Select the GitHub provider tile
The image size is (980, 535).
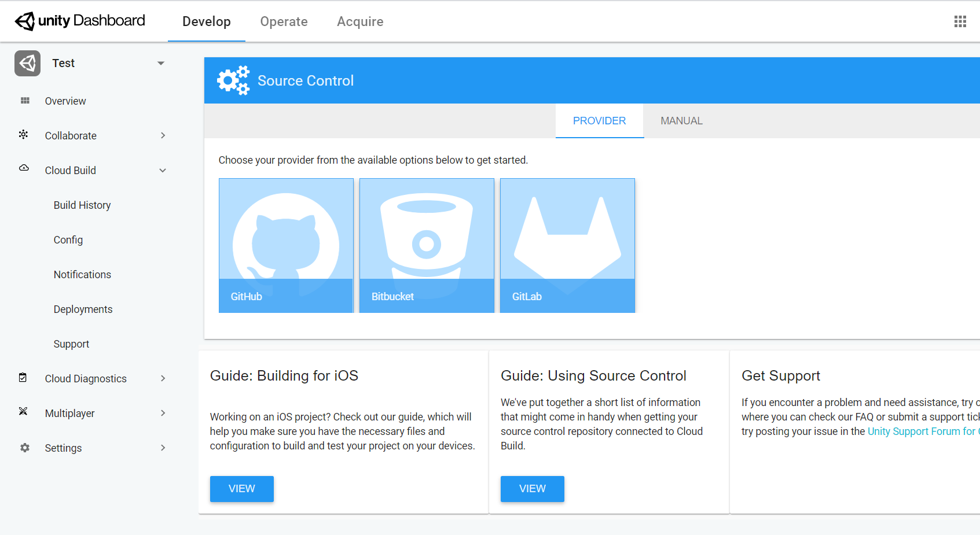(x=286, y=246)
